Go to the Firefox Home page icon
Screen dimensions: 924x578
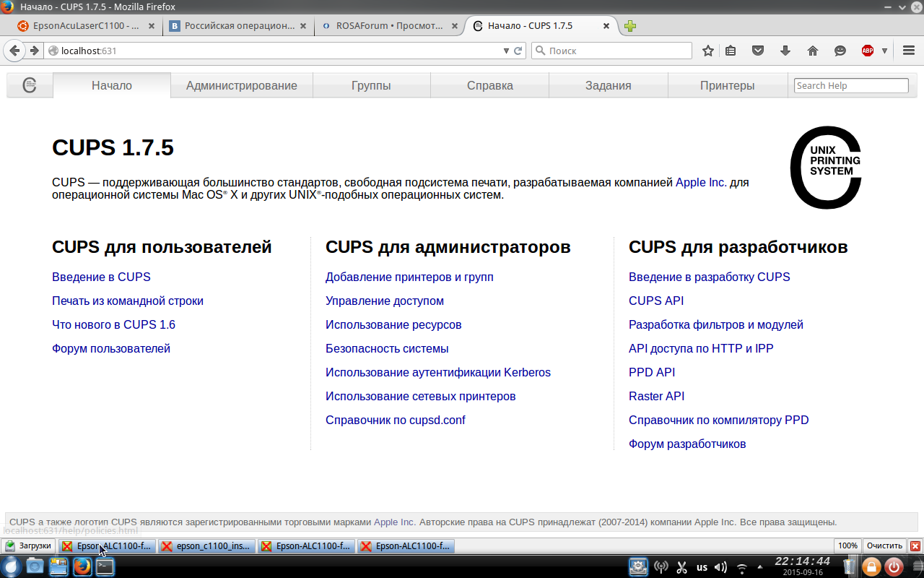813,51
